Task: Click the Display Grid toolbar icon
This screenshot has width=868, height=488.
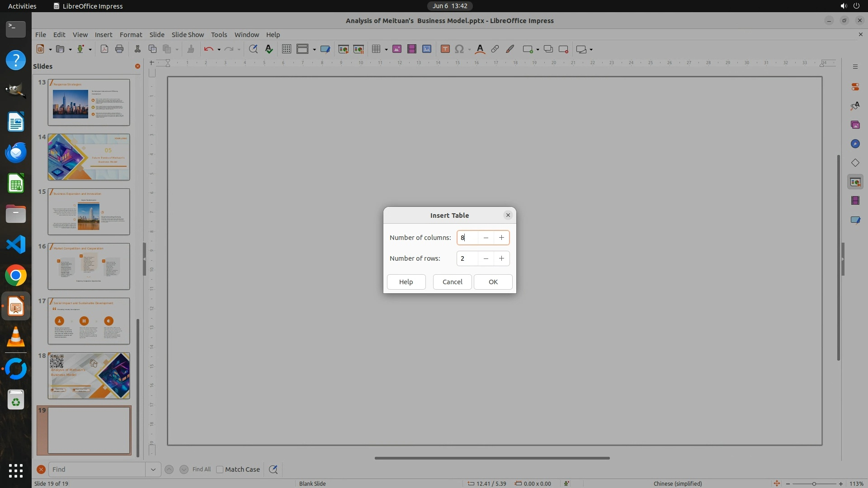Action: click(286, 49)
